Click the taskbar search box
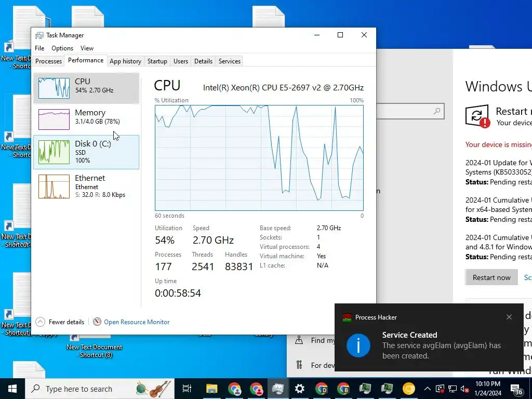 click(x=100, y=389)
